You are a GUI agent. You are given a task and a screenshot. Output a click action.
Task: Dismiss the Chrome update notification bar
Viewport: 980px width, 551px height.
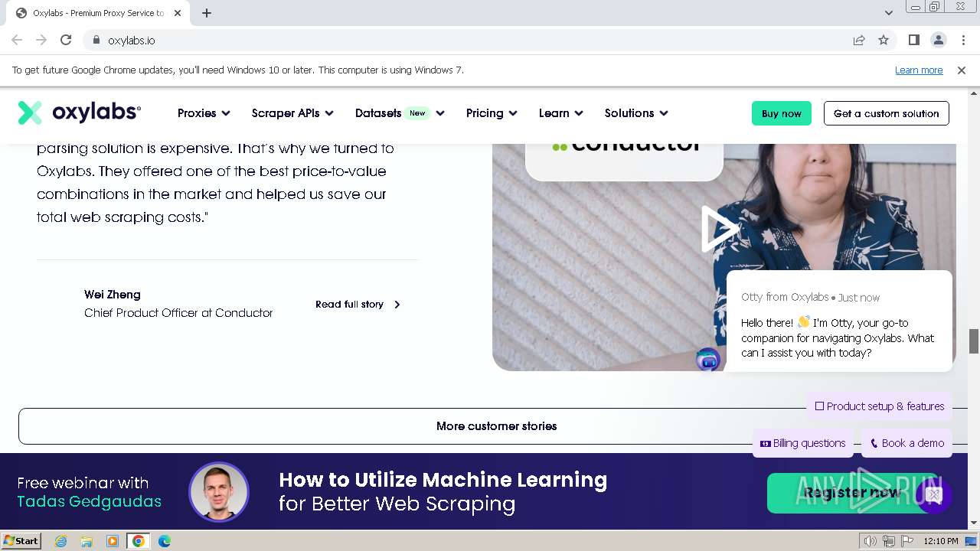962,70
